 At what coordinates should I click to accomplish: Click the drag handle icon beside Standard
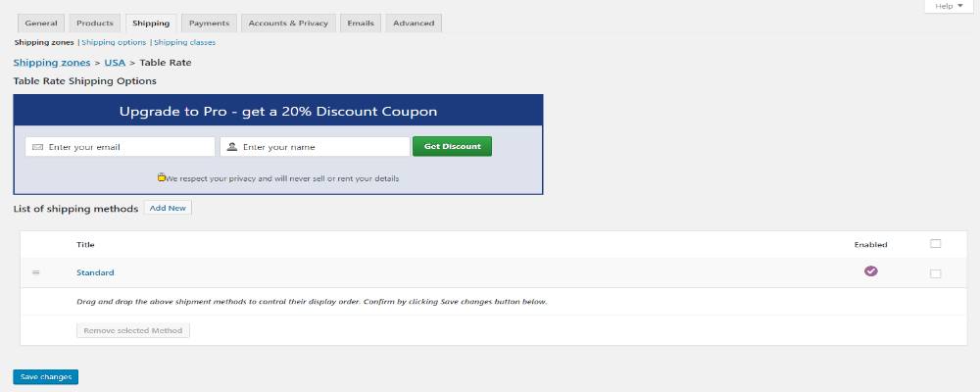pyautogui.click(x=36, y=272)
